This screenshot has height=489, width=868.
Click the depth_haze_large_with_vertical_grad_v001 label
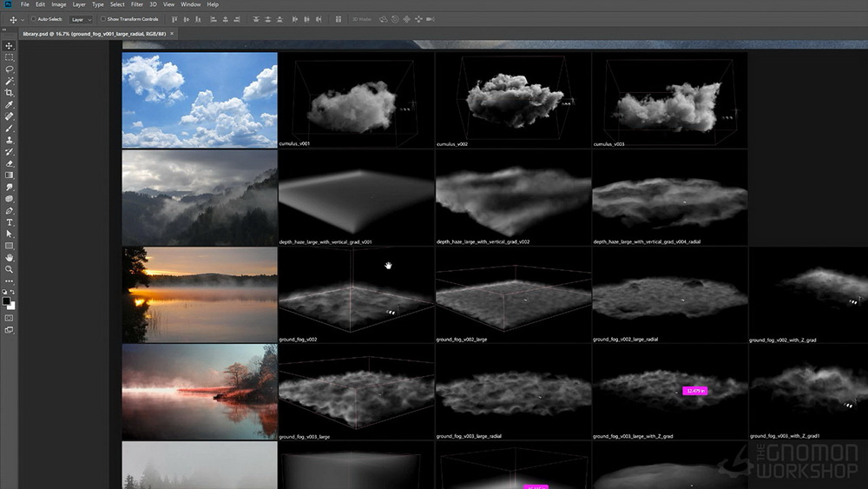pos(325,242)
